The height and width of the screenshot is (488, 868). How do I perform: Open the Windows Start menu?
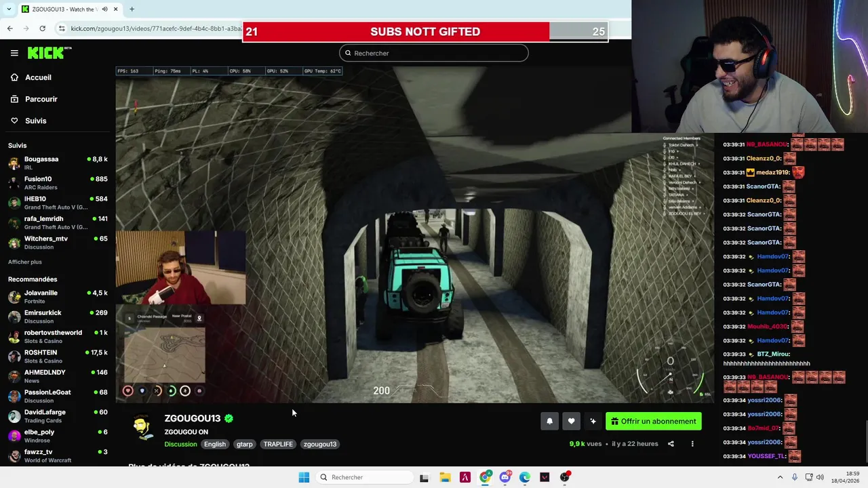tap(304, 477)
